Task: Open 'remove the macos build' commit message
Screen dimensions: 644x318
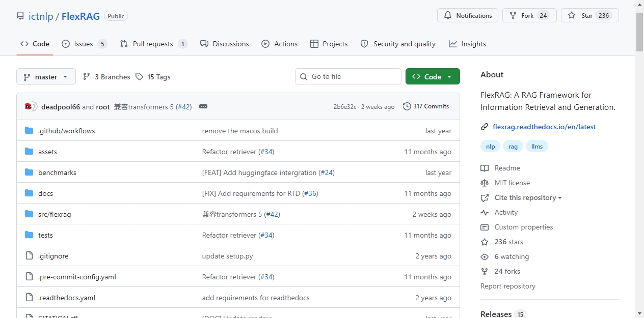Action: click(x=240, y=131)
